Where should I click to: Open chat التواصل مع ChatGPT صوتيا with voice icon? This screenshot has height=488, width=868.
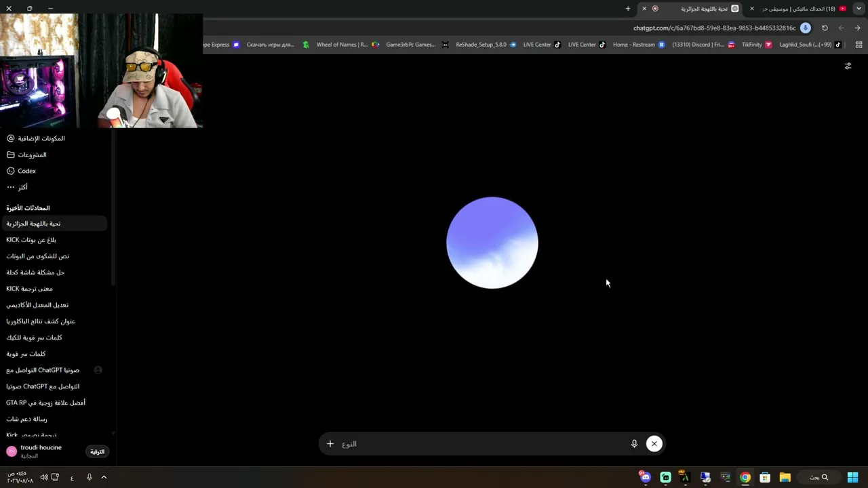(x=54, y=370)
